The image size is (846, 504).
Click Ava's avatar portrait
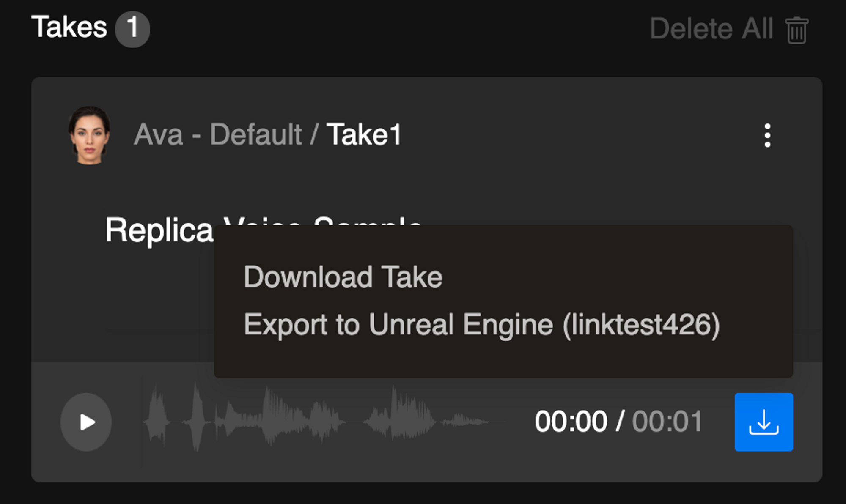(89, 135)
